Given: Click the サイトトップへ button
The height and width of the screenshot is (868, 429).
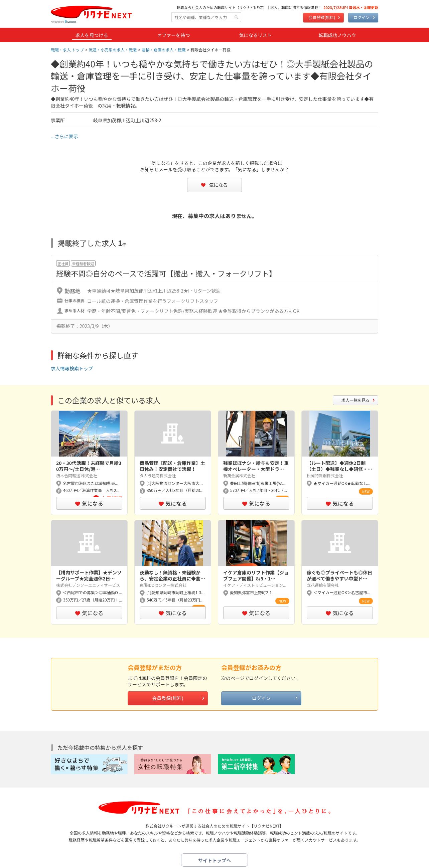Looking at the screenshot, I should coord(214,860).
